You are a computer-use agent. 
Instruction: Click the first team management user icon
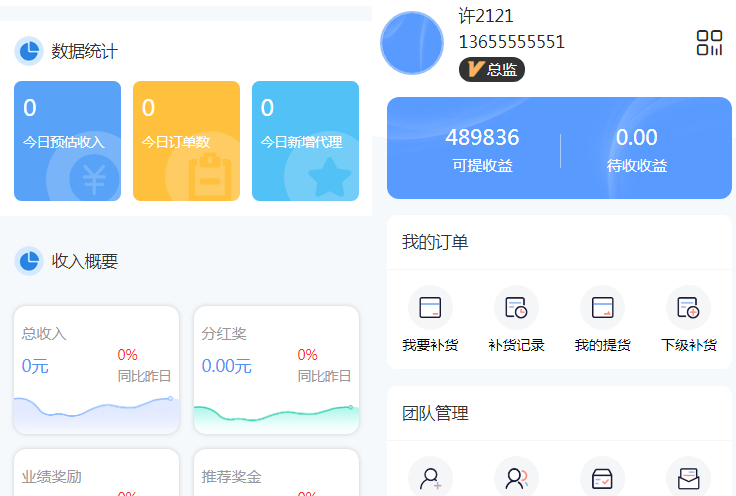(x=430, y=478)
